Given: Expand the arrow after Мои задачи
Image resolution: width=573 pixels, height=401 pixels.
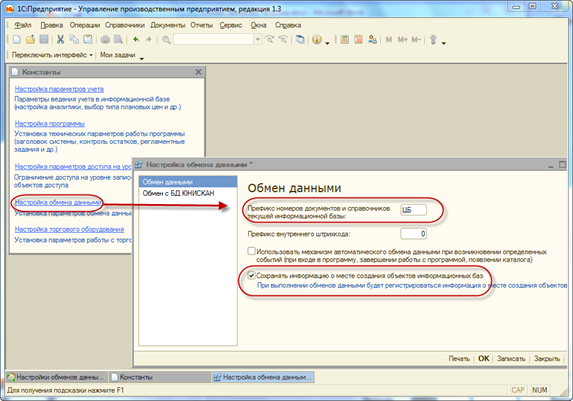Looking at the screenshot, I should [142, 58].
